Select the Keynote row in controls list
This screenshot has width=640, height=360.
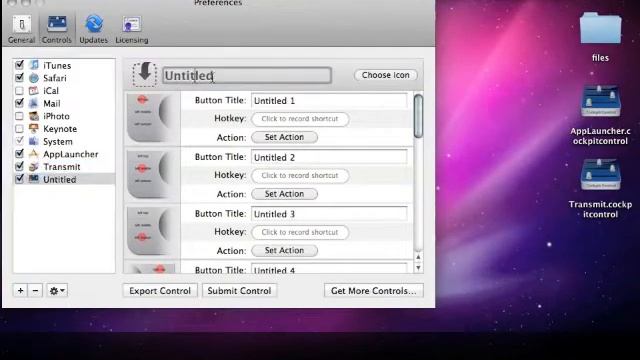[x=64, y=129]
